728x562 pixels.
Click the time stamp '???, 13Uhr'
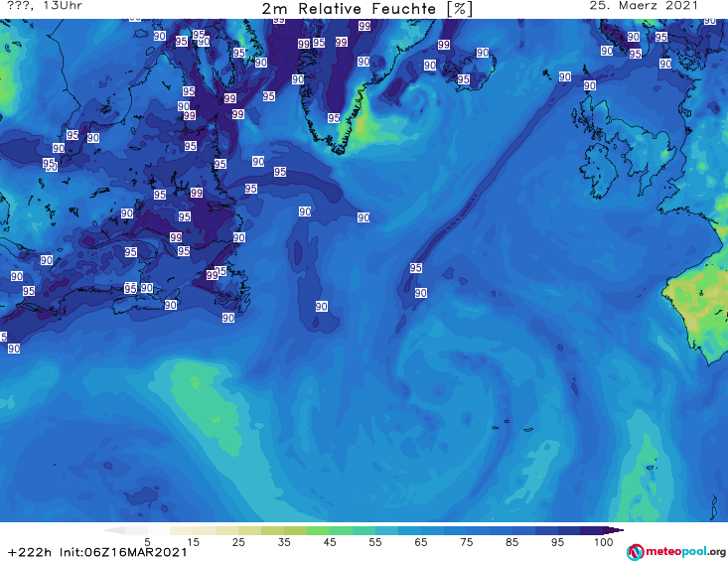coord(45,6)
